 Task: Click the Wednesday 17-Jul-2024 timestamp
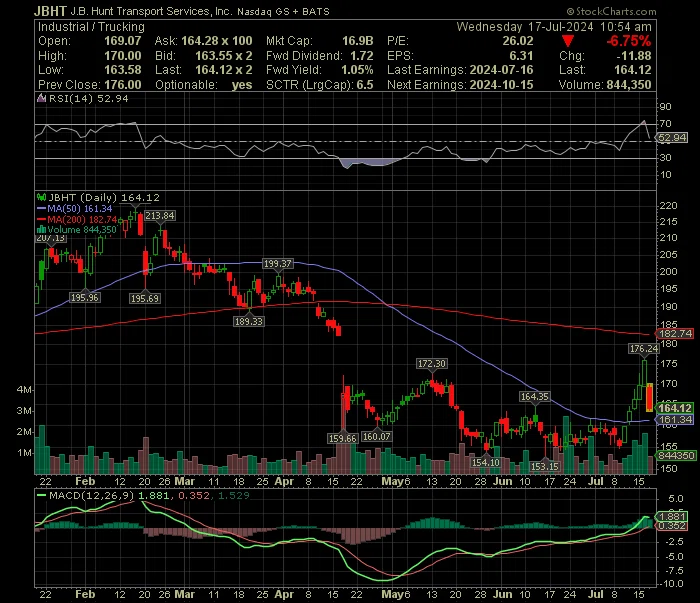coord(554,27)
